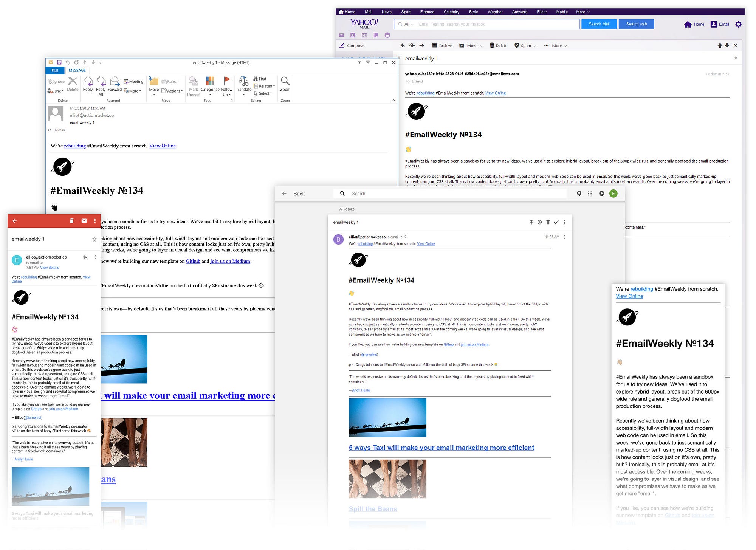Collapse the Outlook ribbon with the chevron
Screen dimensions: 756x550
(393, 100)
